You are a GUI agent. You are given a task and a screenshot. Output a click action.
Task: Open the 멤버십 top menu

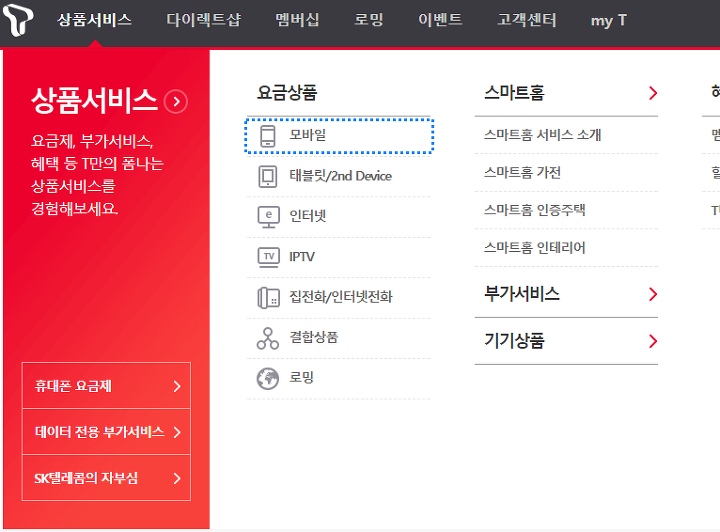(x=297, y=20)
